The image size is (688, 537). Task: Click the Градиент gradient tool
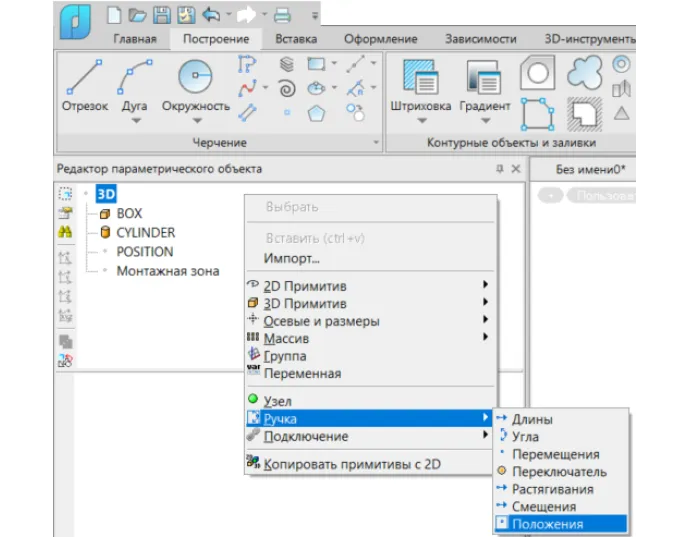485,87
